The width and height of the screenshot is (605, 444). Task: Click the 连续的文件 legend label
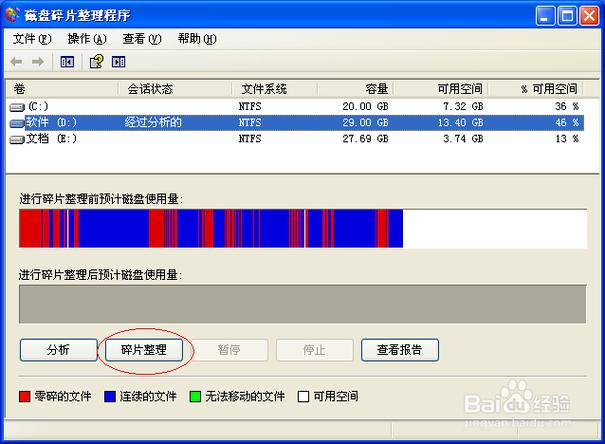pos(148,397)
